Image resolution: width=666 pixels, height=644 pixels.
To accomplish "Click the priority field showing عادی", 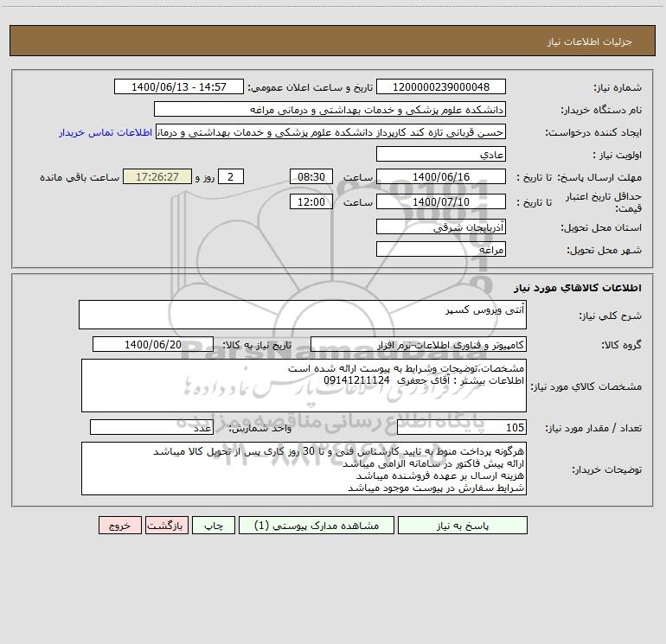I will pyautogui.click(x=441, y=154).
